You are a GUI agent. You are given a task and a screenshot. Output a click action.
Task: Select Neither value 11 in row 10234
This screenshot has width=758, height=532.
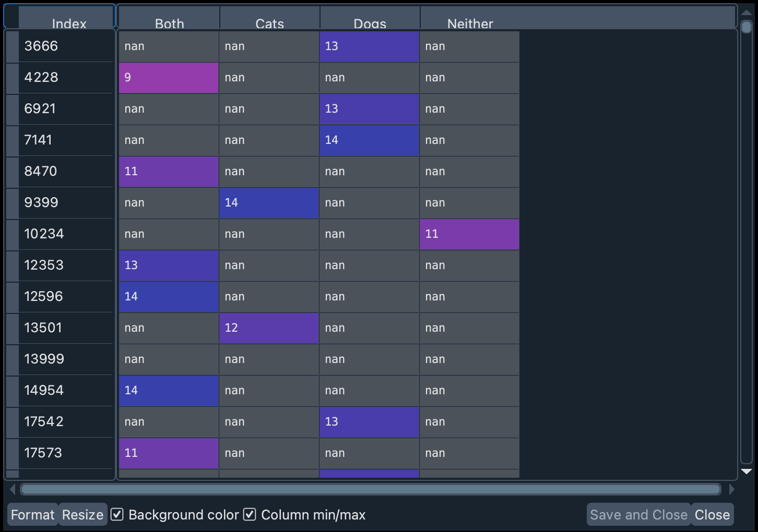(x=469, y=234)
